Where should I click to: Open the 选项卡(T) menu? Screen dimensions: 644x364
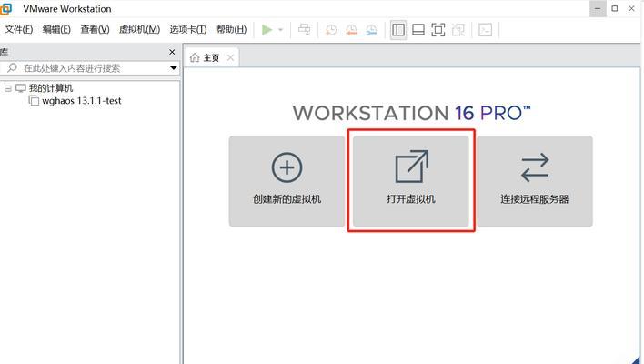point(188,30)
